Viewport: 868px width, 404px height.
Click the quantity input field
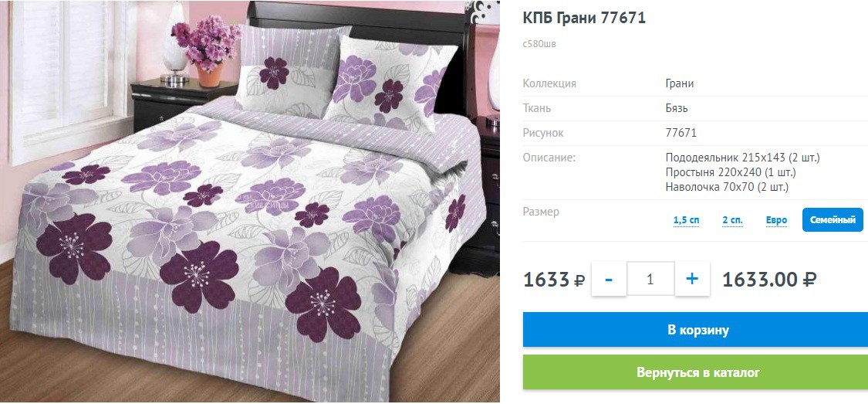pyautogui.click(x=650, y=279)
